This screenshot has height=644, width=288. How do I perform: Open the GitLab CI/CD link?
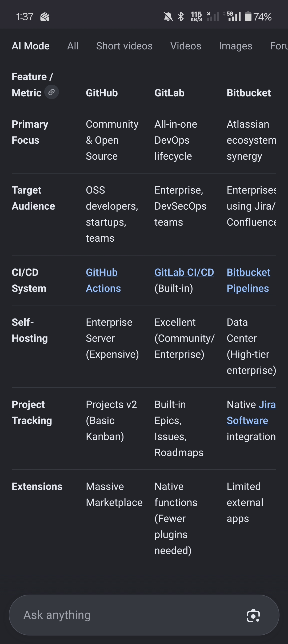click(x=184, y=272)
